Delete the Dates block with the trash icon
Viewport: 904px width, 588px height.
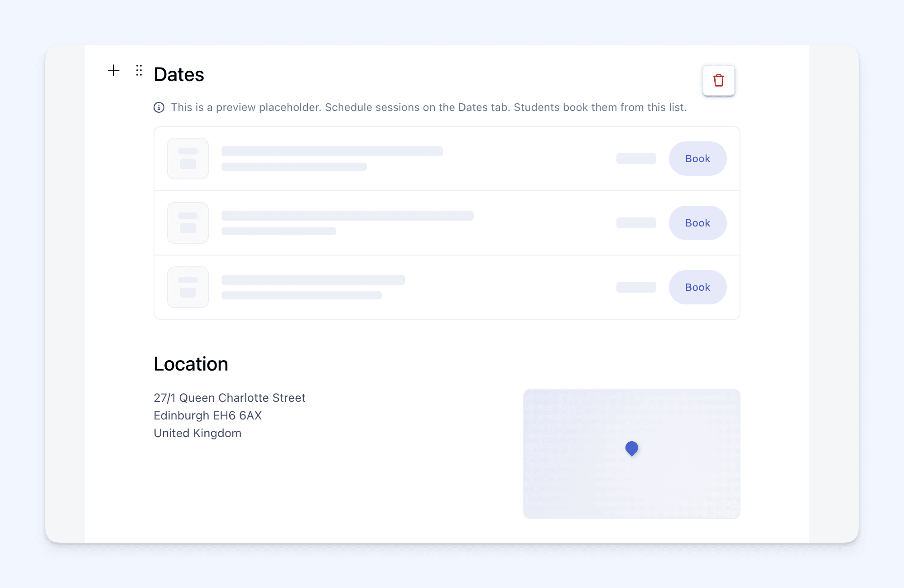click(x=719, y=80)
